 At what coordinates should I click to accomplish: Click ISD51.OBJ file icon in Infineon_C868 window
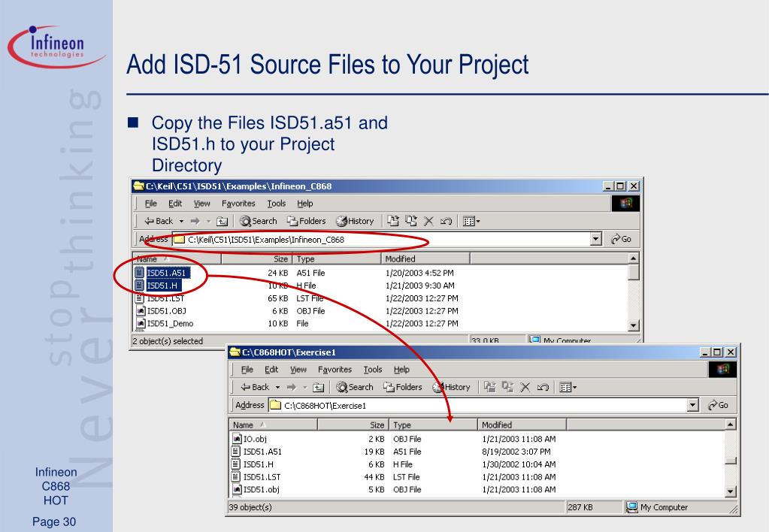(140, 311)
